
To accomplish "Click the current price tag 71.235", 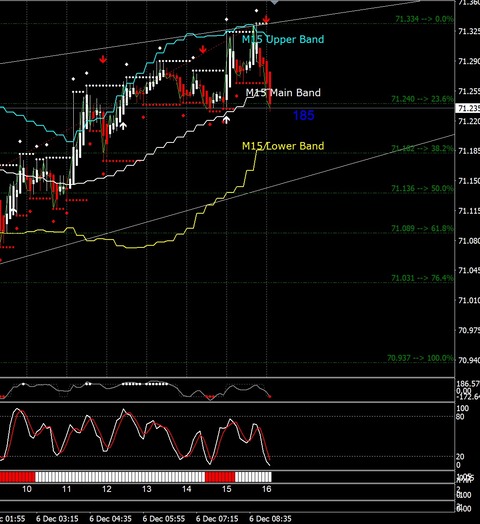I will (468, 108).
